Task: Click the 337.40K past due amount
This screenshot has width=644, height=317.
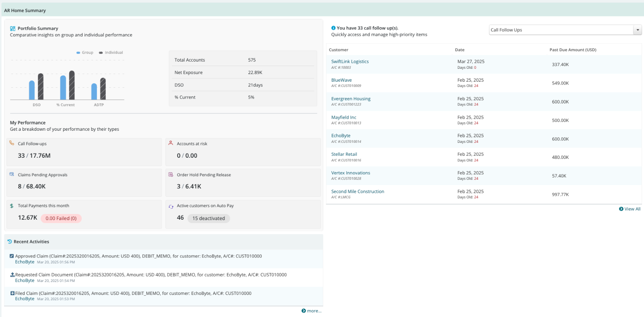Action: pos(560,64)
